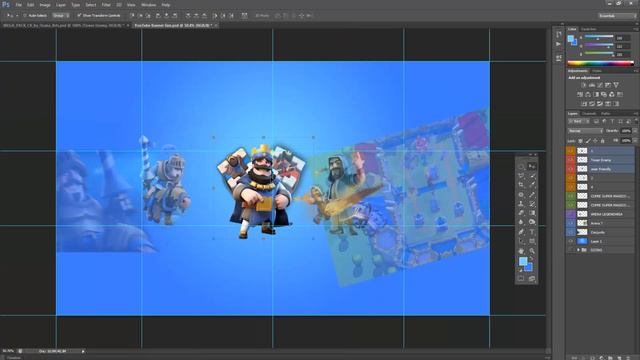Select the Gradient tool
The height and width of the screenshot is (360, 640).
tap(532, 213)
